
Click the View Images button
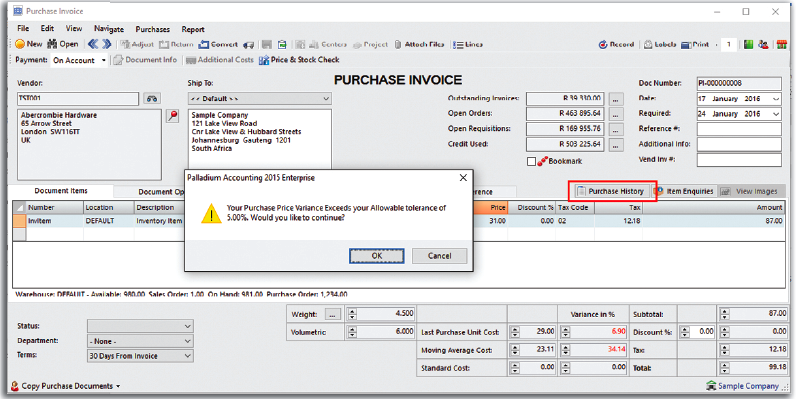coord(749,191)
